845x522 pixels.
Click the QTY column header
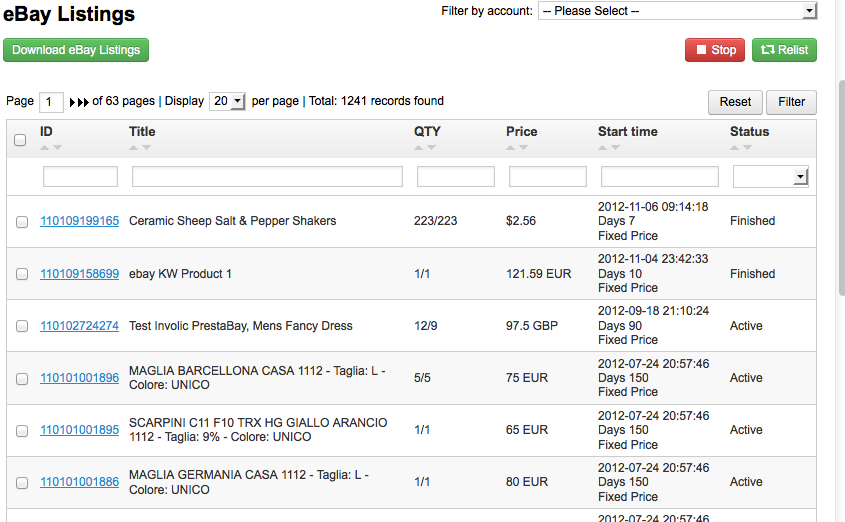[x=427, y=131]
